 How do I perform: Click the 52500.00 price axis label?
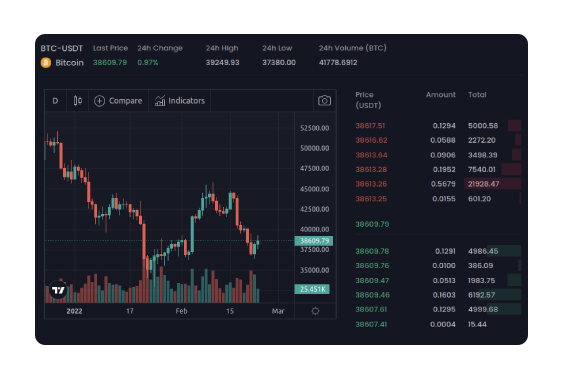click(x=314, y=128)
